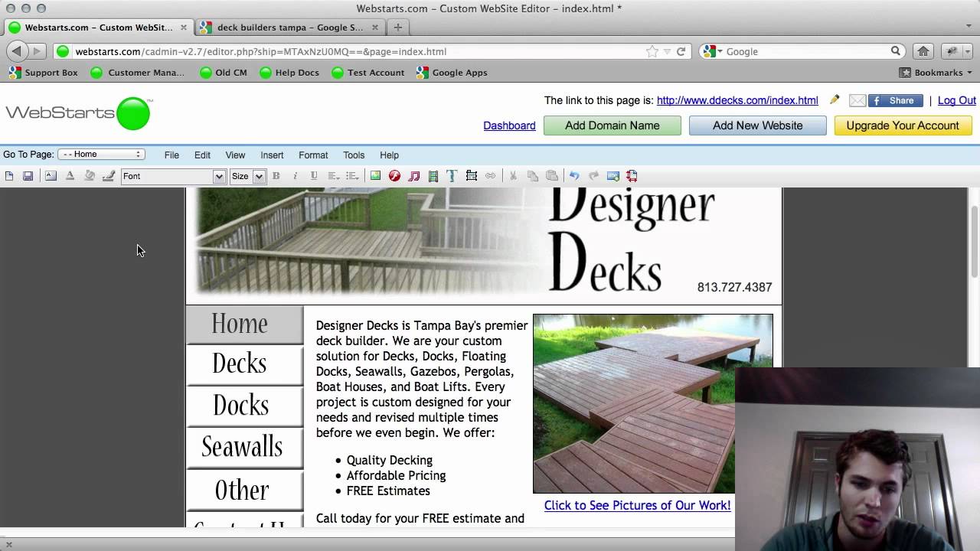
Task: Go to the Dashboard link
Action: (509, 126)
